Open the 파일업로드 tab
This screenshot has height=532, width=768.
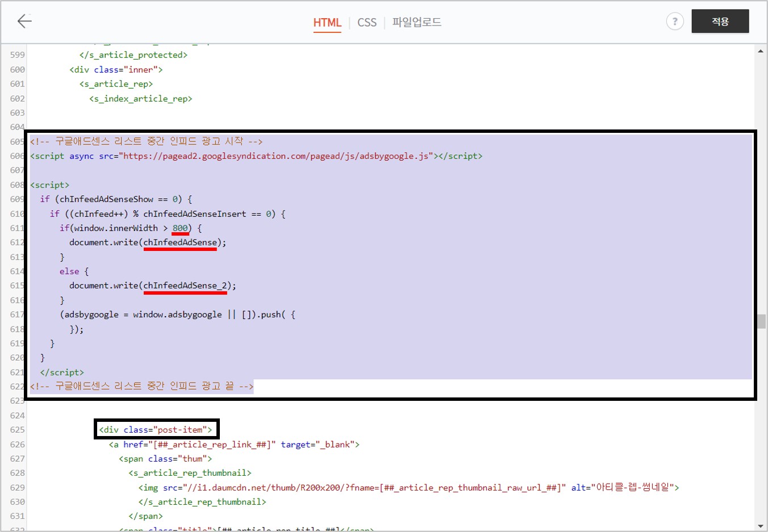click(416, 22)
